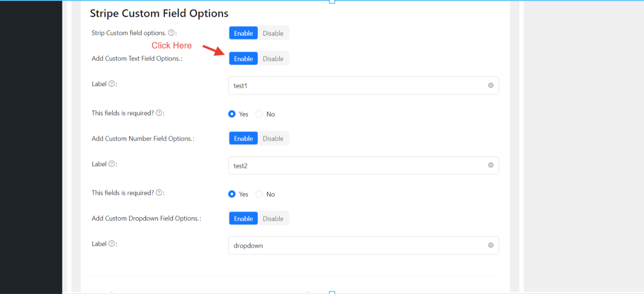Clear the test2 label input field

point(491,166)
